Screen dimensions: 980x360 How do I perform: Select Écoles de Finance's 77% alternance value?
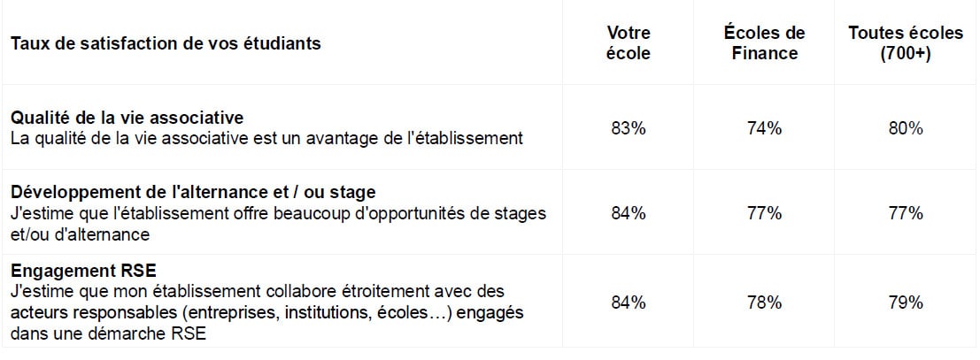click(764, 213)
